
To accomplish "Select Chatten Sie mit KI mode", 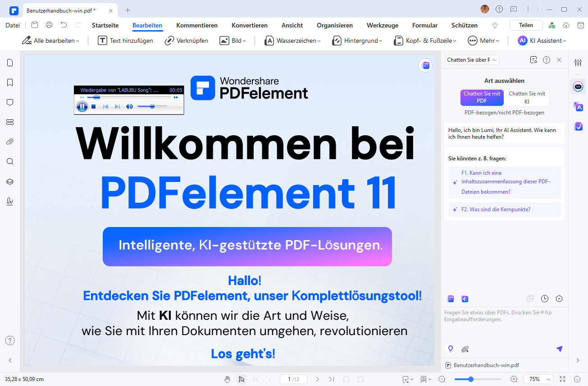I will point(527,97).
